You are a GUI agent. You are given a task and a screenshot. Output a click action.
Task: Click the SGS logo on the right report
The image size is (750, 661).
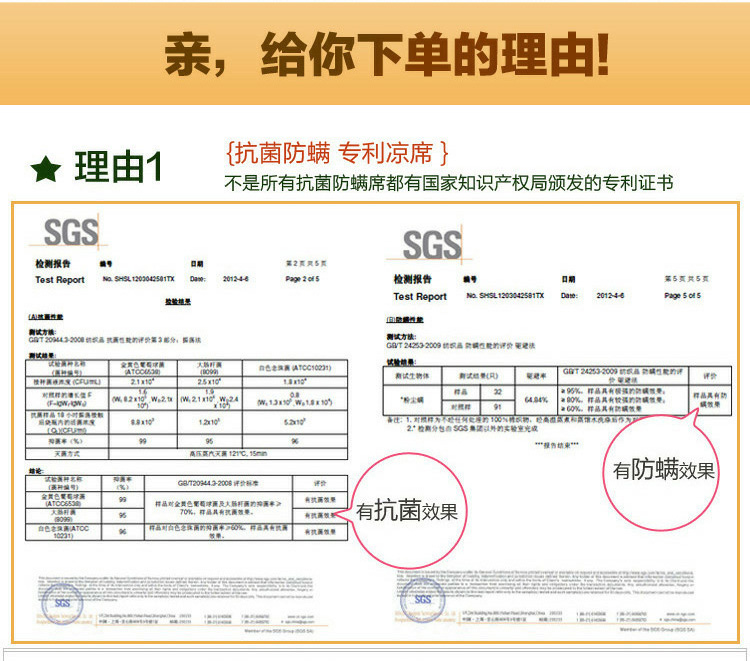432,245
